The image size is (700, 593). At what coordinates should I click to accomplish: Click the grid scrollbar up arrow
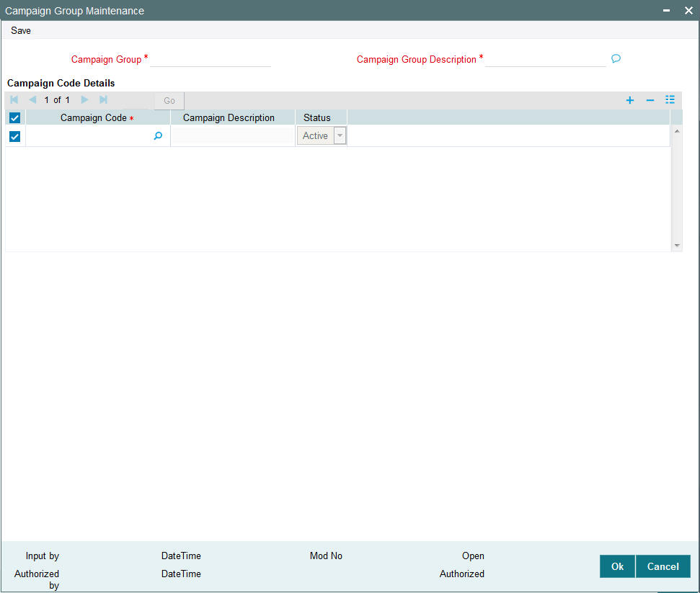tap(677, 131)
